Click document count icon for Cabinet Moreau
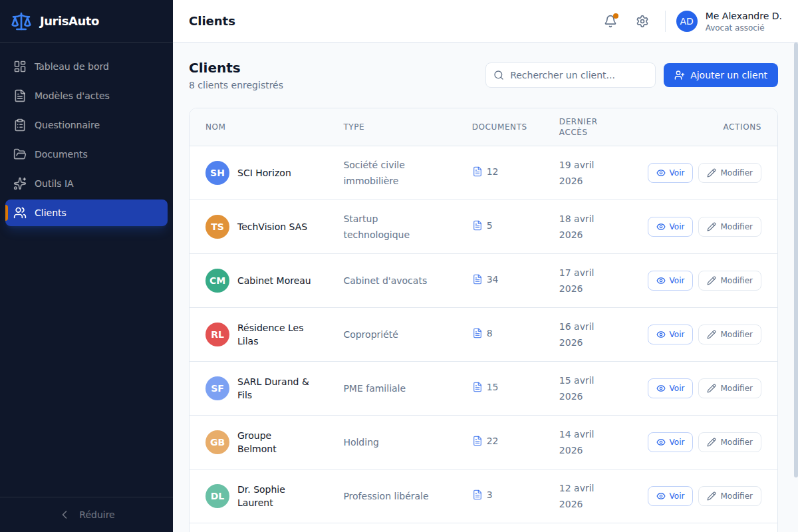798x532 pixels. pyautogui.click(x=477, y=279)
